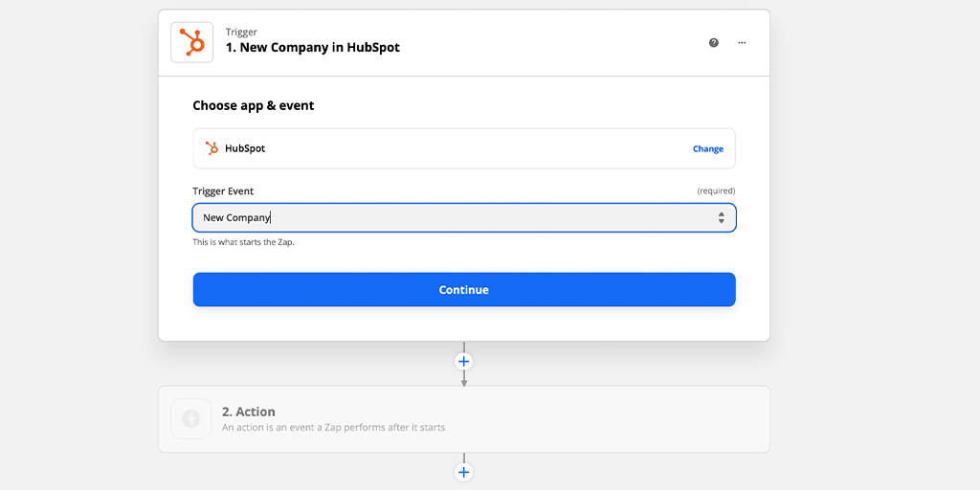This screenshot has width=980, height=490.
Task: Collapse the 1. New Company in HubSpot header
Action: [x=464, y=42]
